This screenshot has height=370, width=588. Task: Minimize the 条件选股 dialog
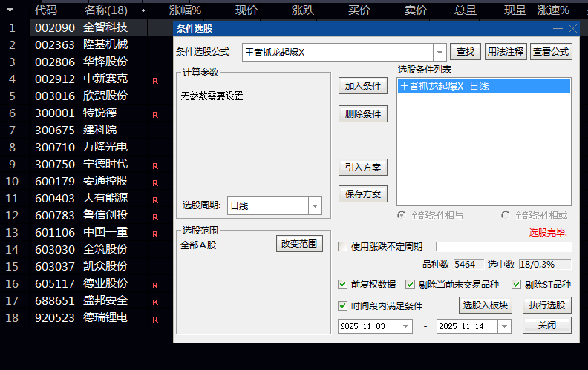[558, 28]
